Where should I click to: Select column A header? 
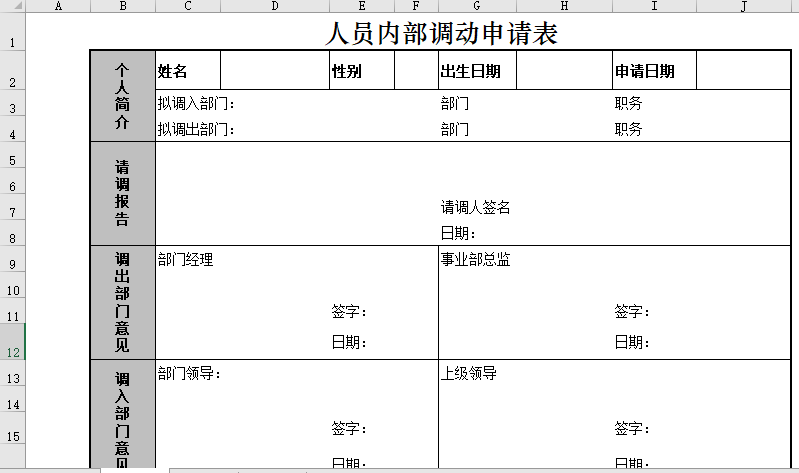click(x=57, y=6)
